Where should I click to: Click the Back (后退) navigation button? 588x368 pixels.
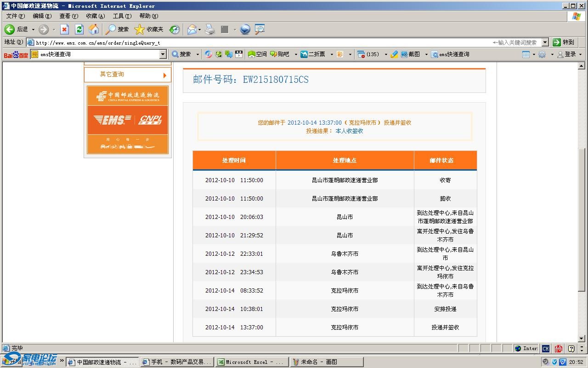point(17,29)
